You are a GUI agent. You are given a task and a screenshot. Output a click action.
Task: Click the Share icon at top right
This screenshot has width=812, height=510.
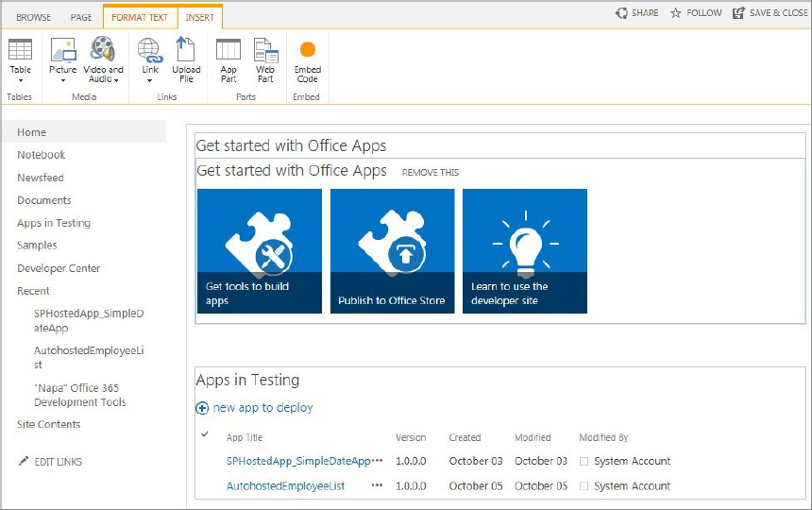click(x=621, y=13)
